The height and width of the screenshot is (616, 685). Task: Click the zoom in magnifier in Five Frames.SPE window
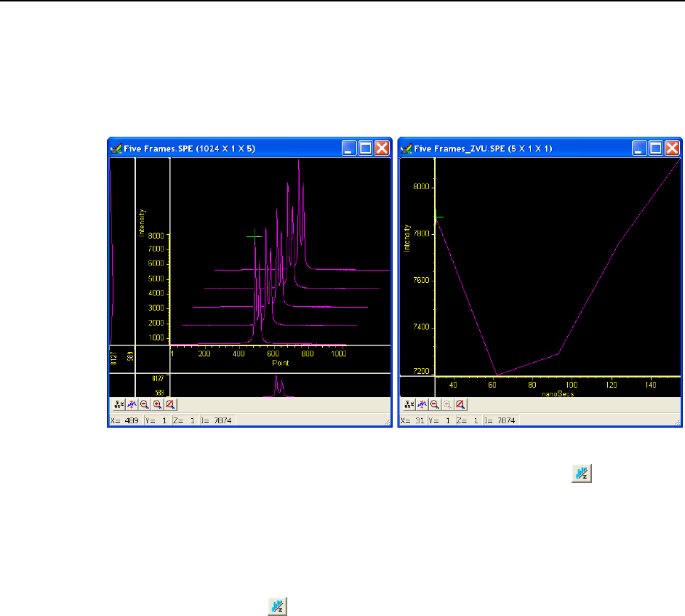[x=157, y=404]
